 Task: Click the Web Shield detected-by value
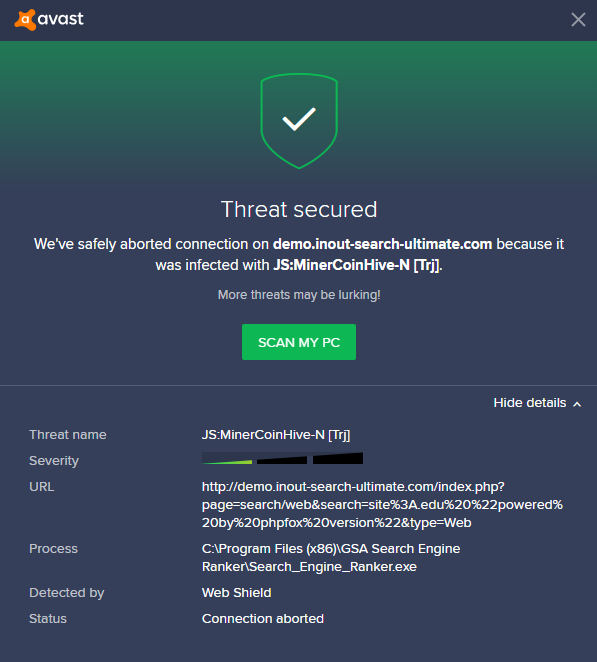236,593
